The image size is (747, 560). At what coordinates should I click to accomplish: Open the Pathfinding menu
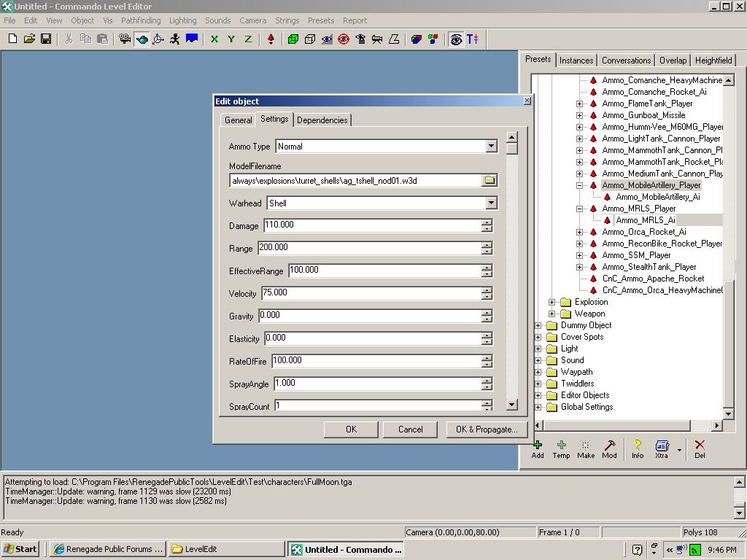[142, 20]
